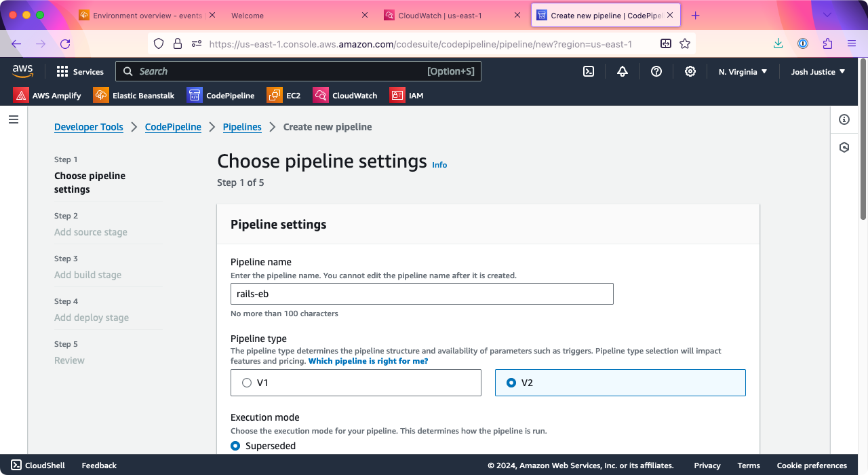Bookmark this page with the star
Image resolution: width=868 pixels, height=475 pixels.
pyautogui.click(x=685, y=43)
